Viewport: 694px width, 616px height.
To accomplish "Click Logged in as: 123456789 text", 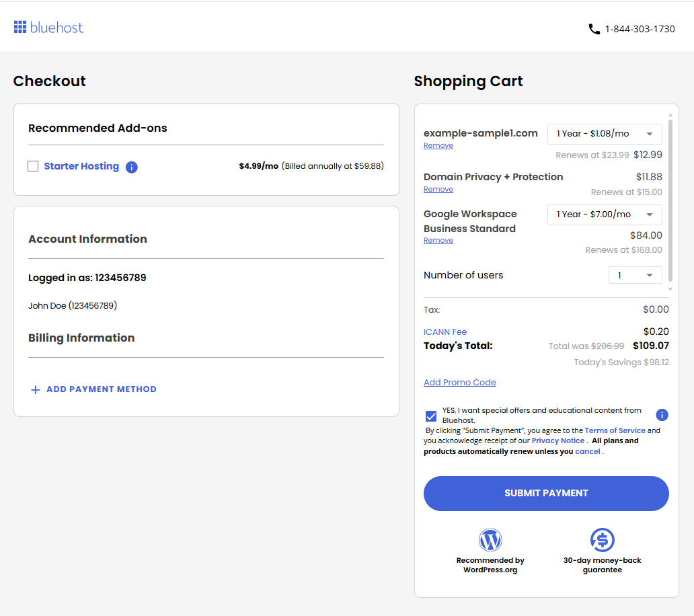I will click(x=87, y=278).
